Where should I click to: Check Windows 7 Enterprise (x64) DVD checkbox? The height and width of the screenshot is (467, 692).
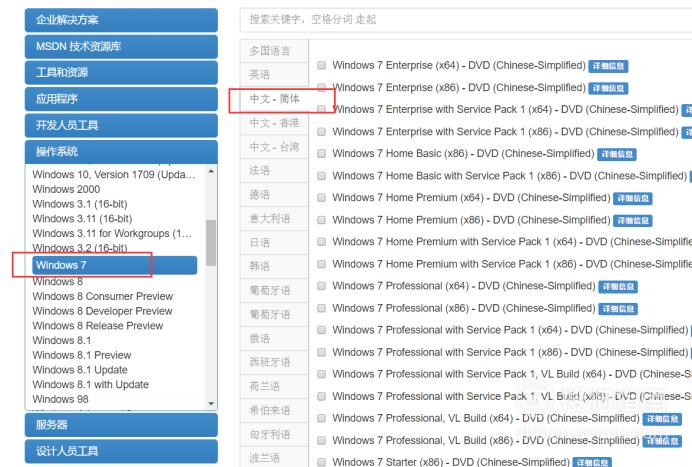[322, 65]
